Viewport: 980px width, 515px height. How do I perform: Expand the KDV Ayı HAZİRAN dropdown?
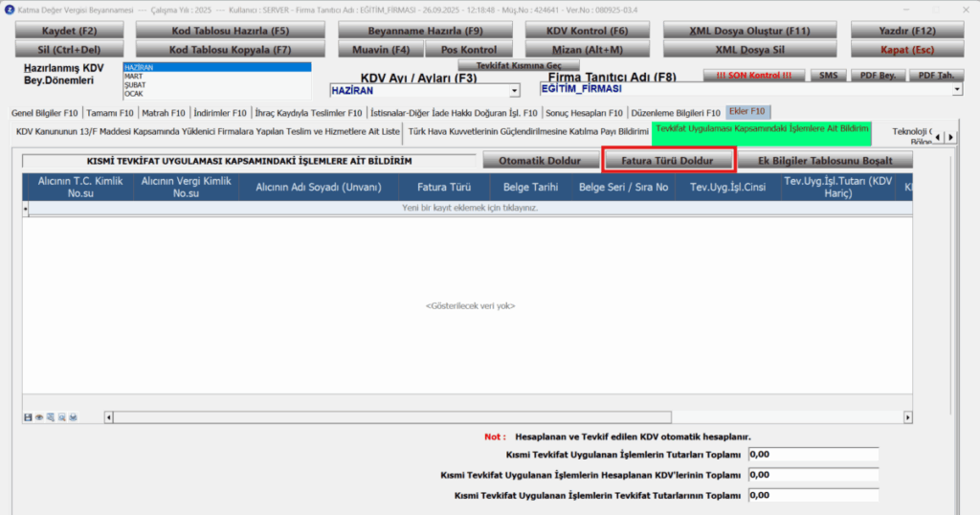click(x=514, y=91)
